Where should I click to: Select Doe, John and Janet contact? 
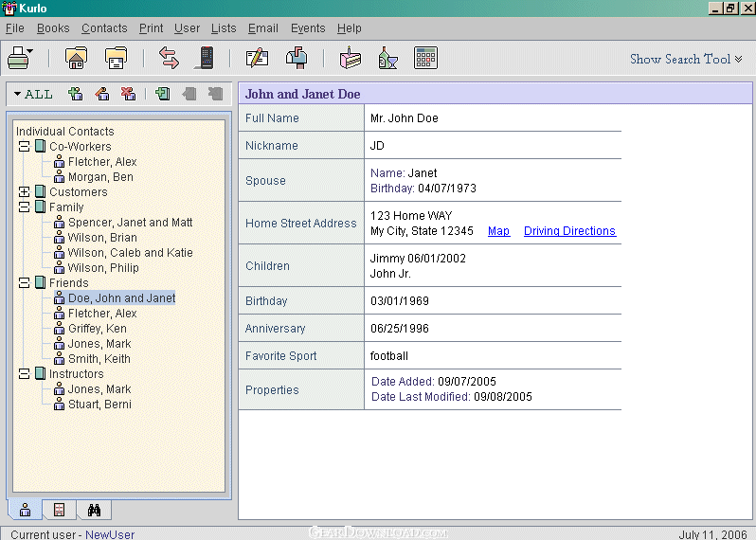pyautogui.click(x=121, y=298)
